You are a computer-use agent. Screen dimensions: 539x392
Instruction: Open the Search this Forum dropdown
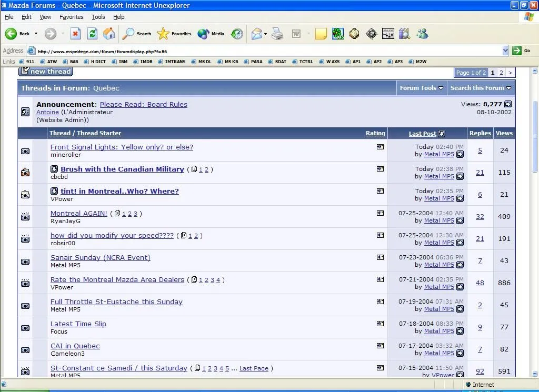(x=481, y=88)
